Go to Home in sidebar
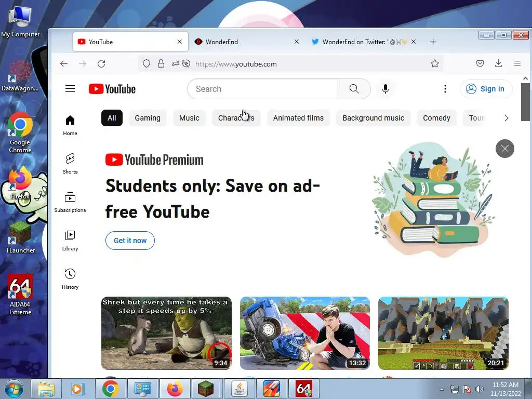Screen dimensions: 532x399 [70, 125]
